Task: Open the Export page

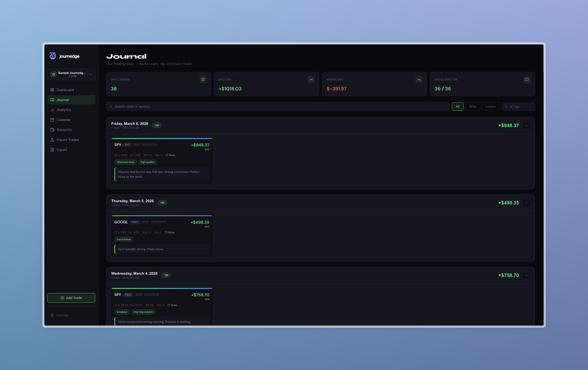Action: tap(71, 150)
